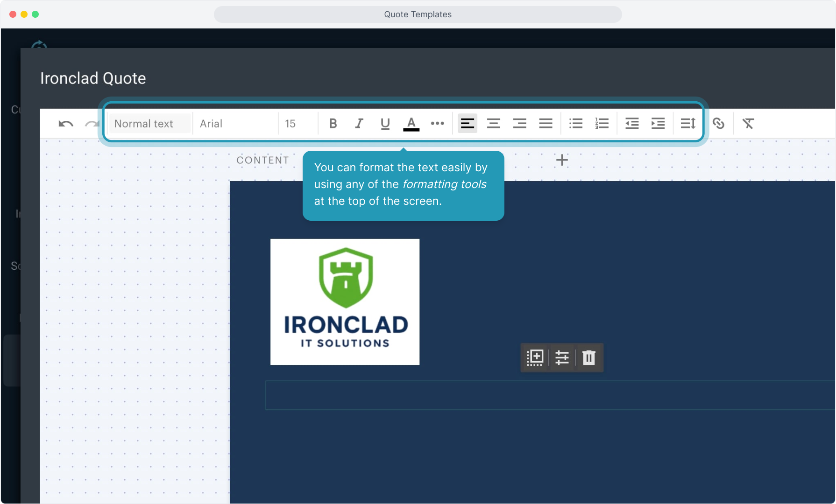This screenshot has height=504, width=836.
Task: Open the text color picker
Action: coord(411,124)
